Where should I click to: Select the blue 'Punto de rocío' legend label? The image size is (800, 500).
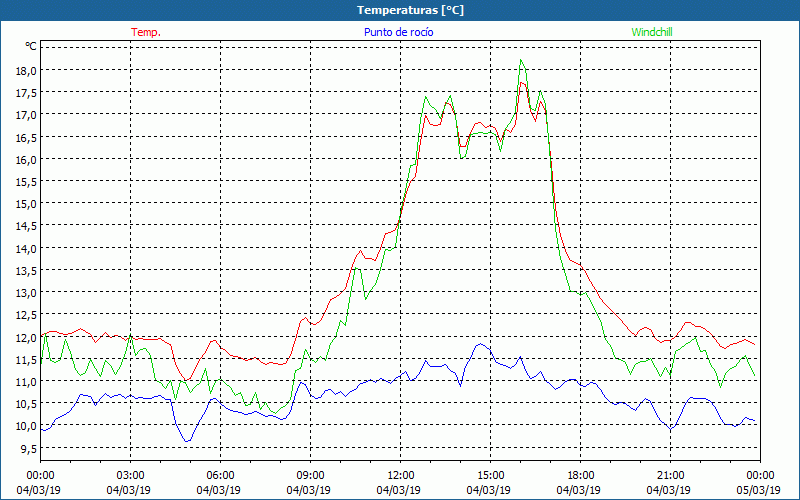398,32
